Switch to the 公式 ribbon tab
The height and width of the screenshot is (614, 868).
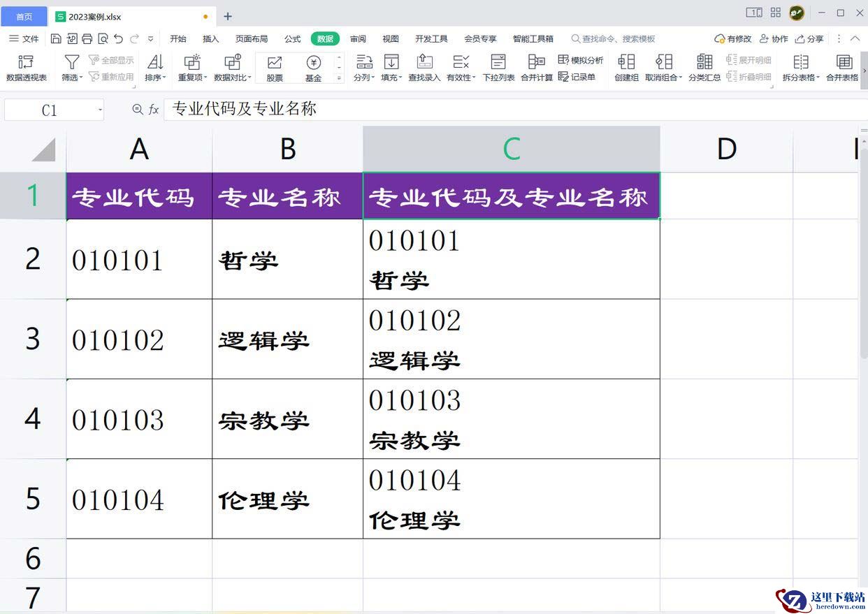click(292, 39)
